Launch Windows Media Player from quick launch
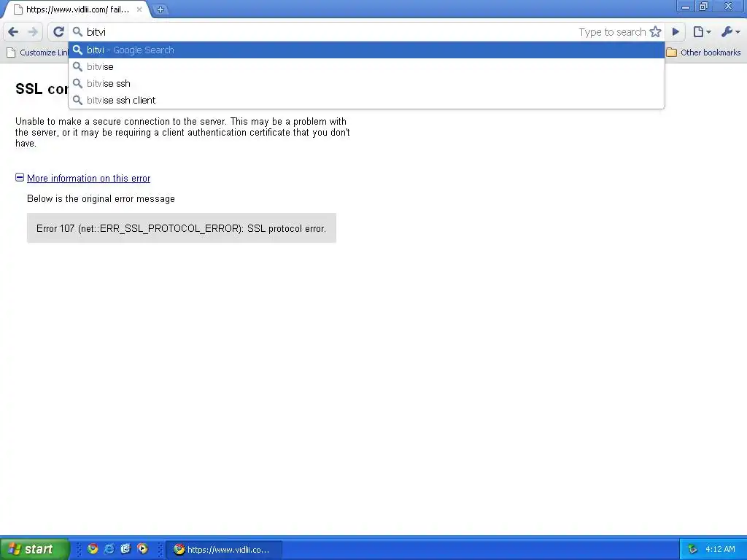The width and height of the screenshot is (747, 560). pos(142,549)
